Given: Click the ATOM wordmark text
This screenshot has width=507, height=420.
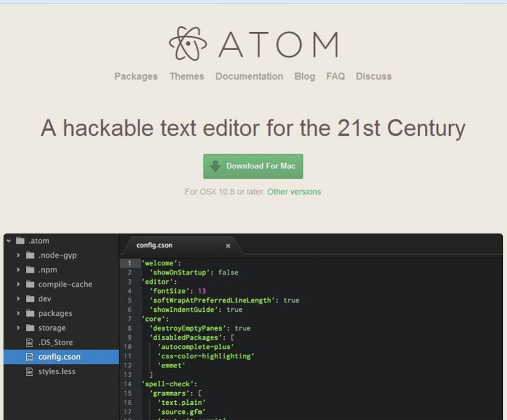Looking at the screenshot, I should [x=279, y=44].
